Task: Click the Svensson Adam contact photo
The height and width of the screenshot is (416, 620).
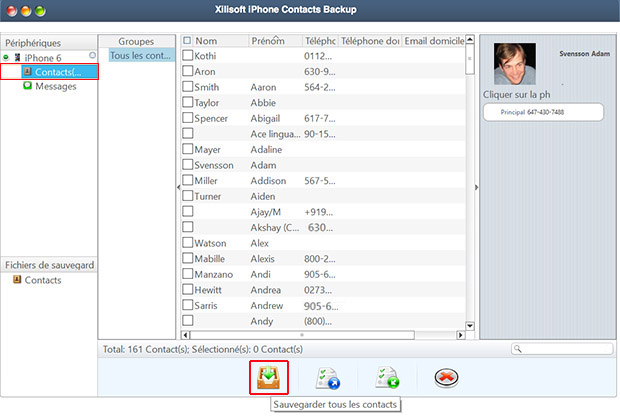Action: click(x=515, y=63)
